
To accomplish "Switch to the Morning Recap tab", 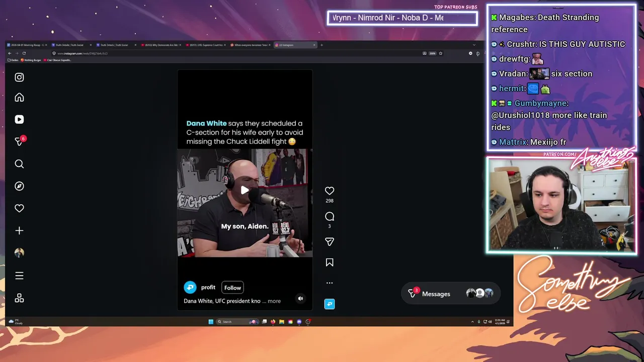I will [x=27, y=45].
